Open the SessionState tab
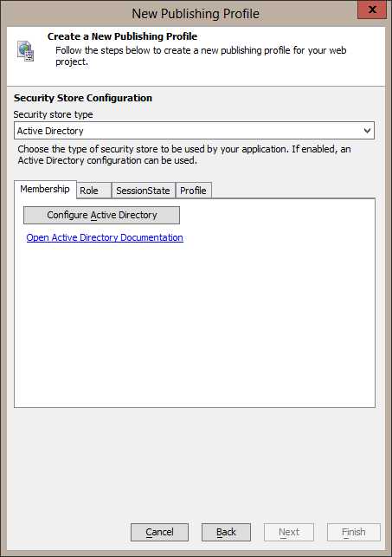This screenshot has height=557, width=392. pos(144,191)
